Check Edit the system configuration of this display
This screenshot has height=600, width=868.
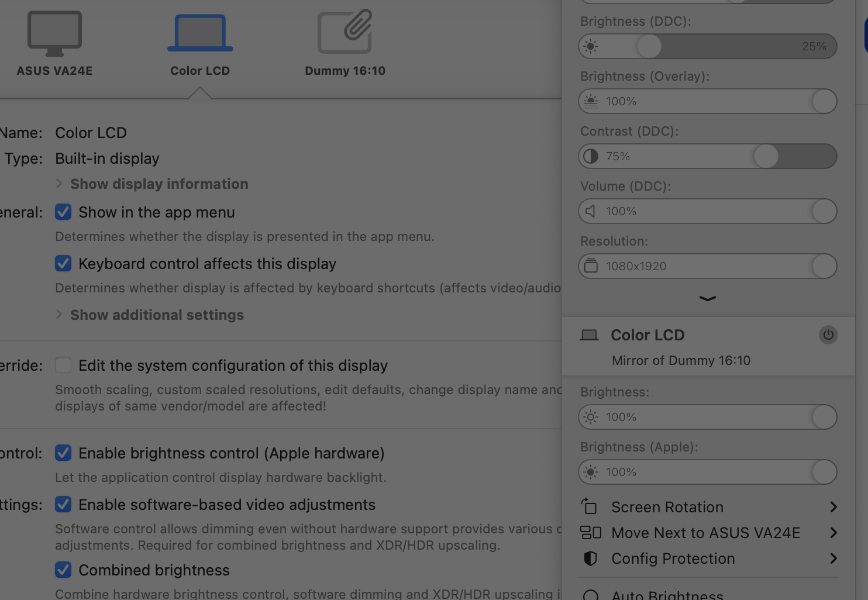click(x=63, y=365)
